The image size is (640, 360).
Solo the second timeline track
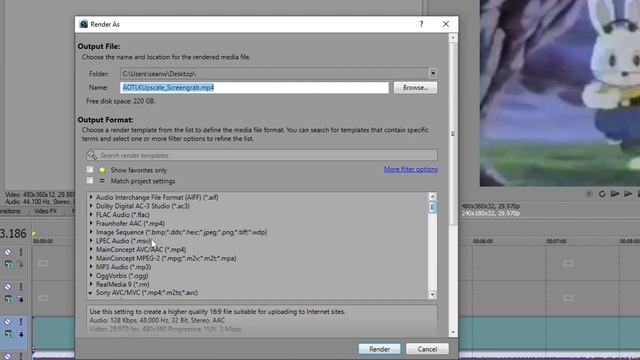(x=21, y=287)
